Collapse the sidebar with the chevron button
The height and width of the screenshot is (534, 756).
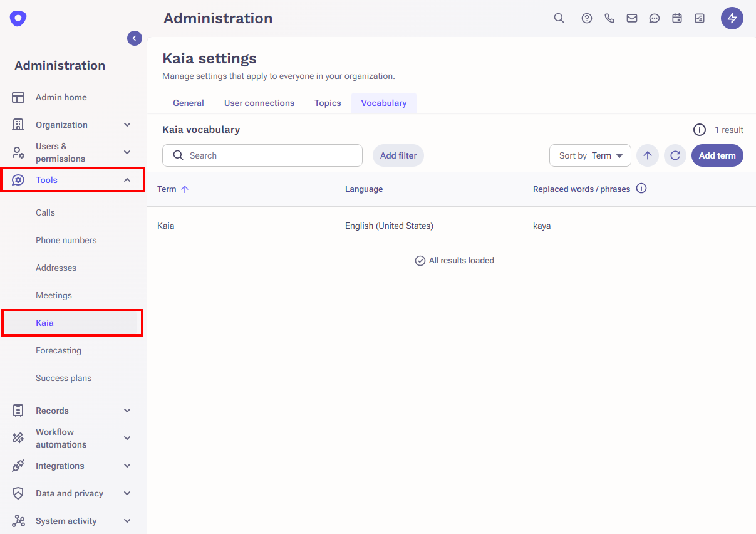point(134,38)
